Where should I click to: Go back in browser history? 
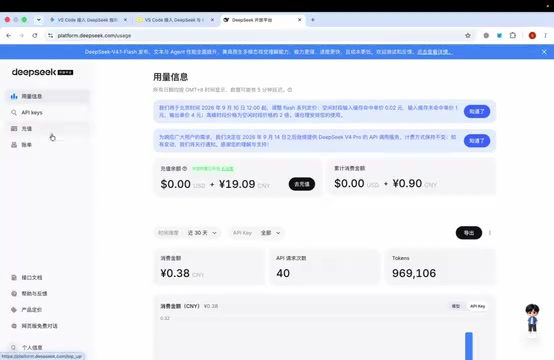point(8,35)
